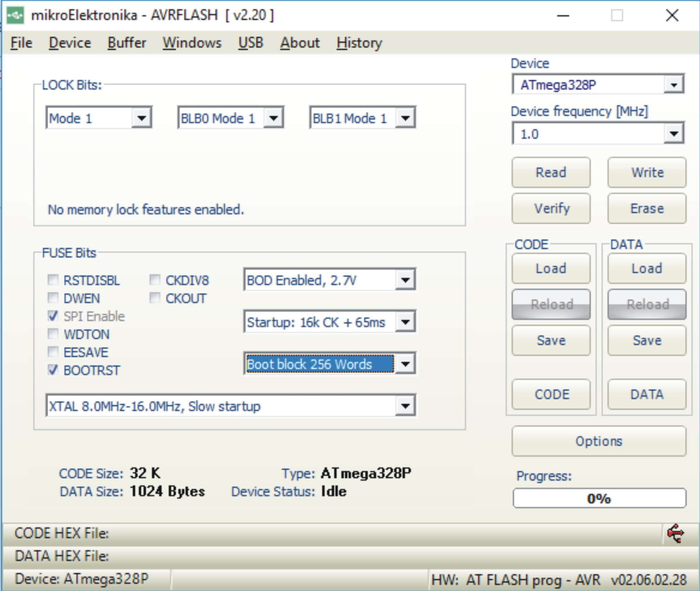Open the Windows menu

point(192,43)
